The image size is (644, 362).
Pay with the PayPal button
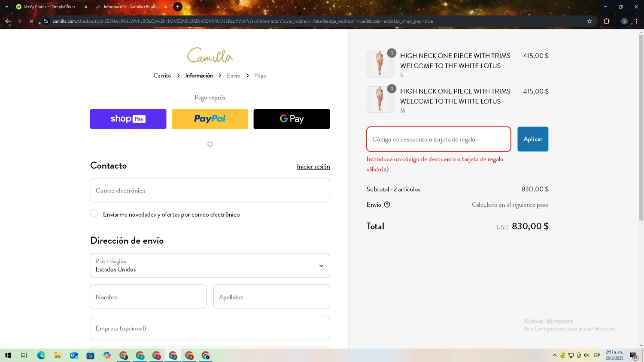tap(210, 119)
